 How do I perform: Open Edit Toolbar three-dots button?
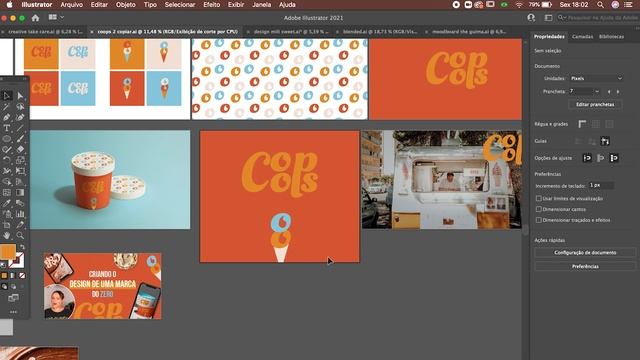(x=13, y=312)
